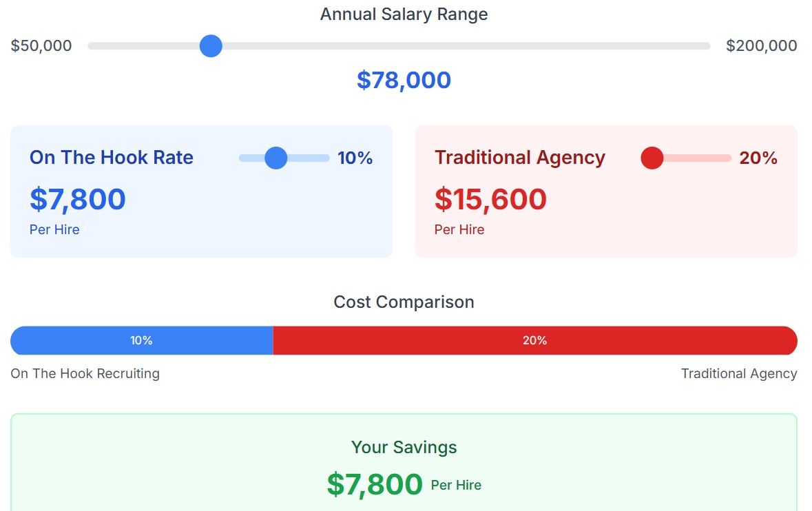This screenshot has height=511, width=812.
Task: Click the red 20% comparison bar segment
Action: click(534, 340)
